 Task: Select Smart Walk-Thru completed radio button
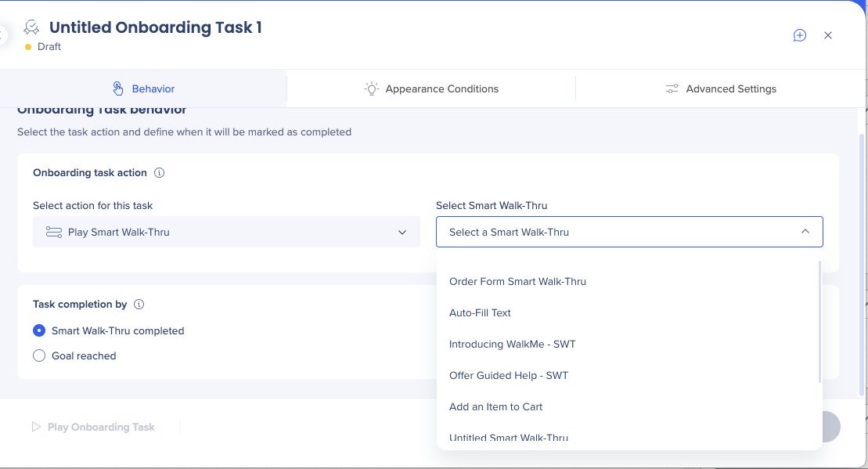click(39, 330)
